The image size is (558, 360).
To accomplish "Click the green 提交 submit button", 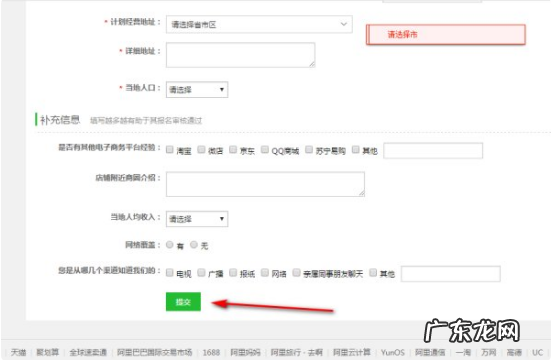I will pyautogui.click(x=183, y=302).
